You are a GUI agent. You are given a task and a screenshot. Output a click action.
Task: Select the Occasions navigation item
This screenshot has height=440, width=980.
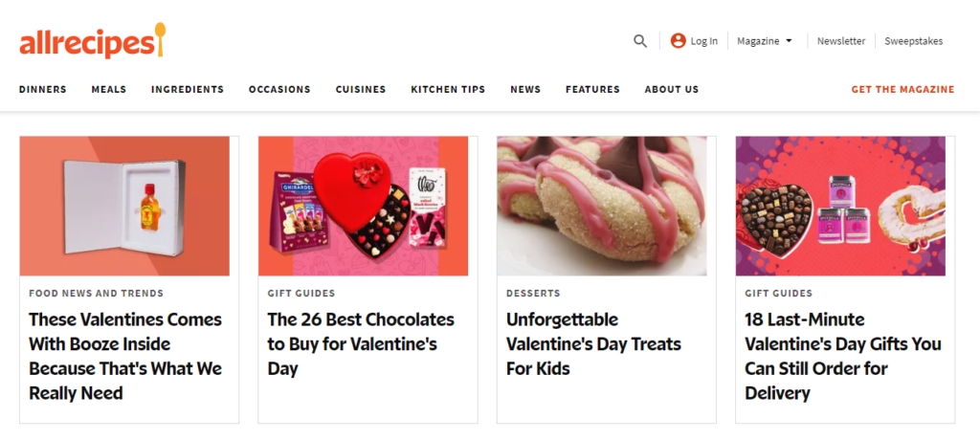(279, 89)
